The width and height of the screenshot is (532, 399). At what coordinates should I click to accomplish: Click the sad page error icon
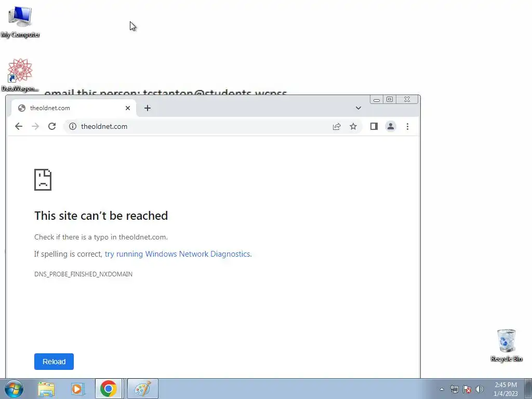[x=43, y=180]
